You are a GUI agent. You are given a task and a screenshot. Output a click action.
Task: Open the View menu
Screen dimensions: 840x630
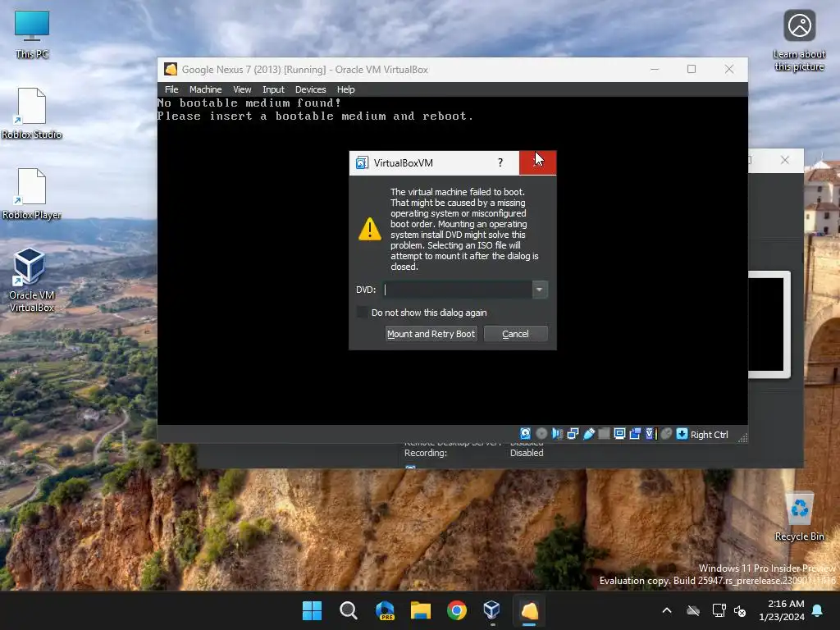(242, 89)
